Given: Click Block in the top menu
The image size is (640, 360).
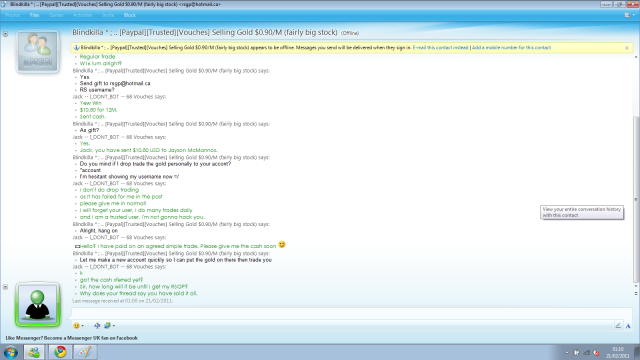Looking at the screenshot, I should coord(130,15).
